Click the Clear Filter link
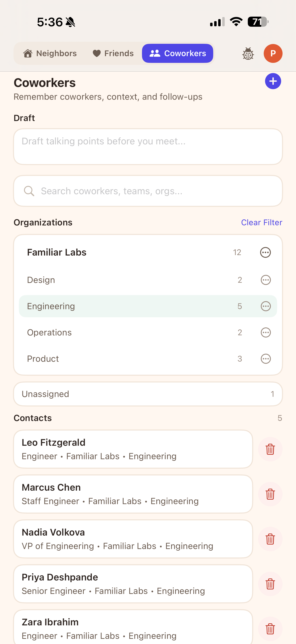Screen dimensions: 296x644 pos(261,222)
